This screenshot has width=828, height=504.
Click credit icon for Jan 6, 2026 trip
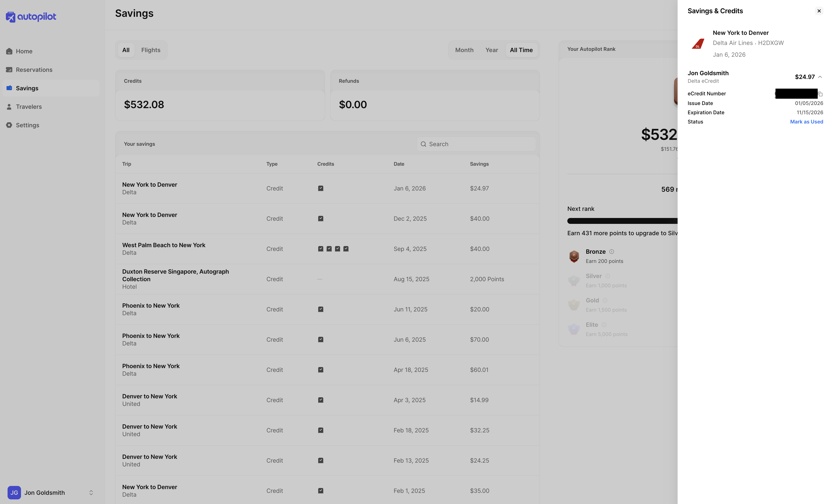321,189
